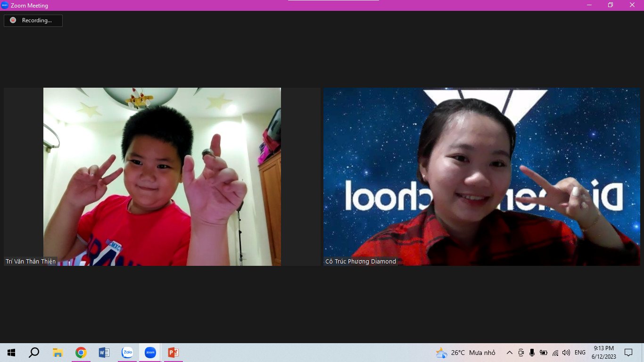Open battery status from the tray

coord(544,353)
